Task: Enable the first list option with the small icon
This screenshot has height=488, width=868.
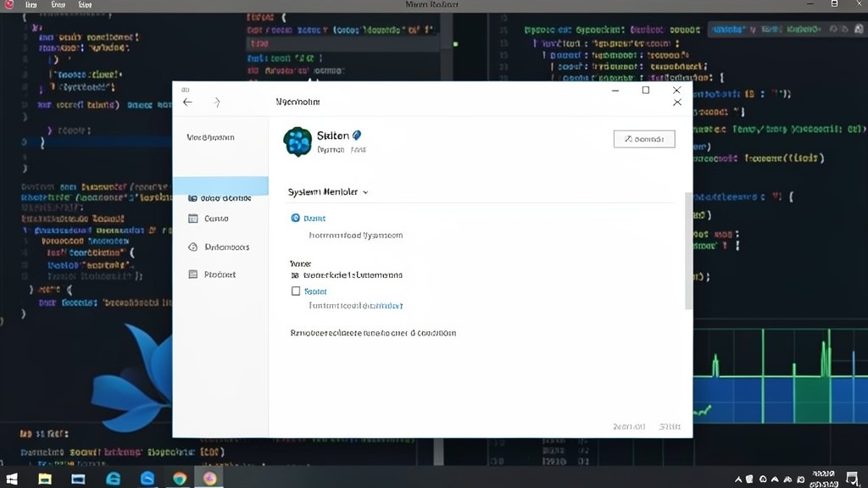Action: pos(295,275)
